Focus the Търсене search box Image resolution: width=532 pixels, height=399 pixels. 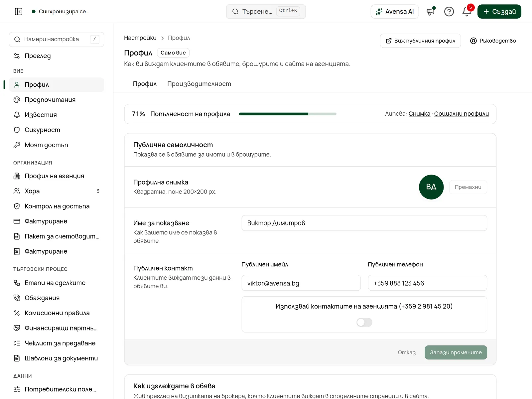266,12
